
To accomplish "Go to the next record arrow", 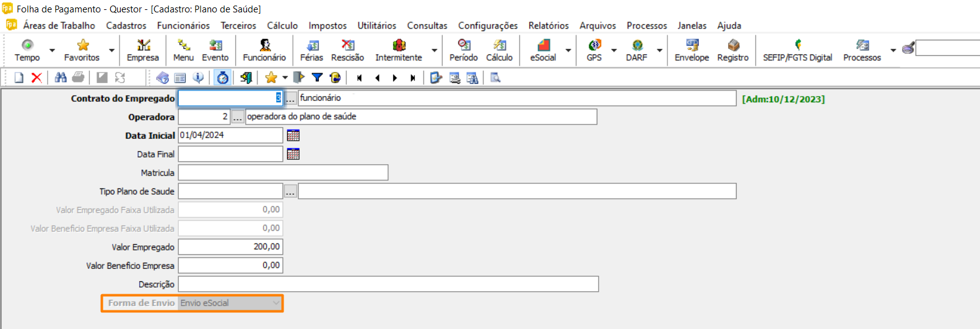I will [395, 77].
